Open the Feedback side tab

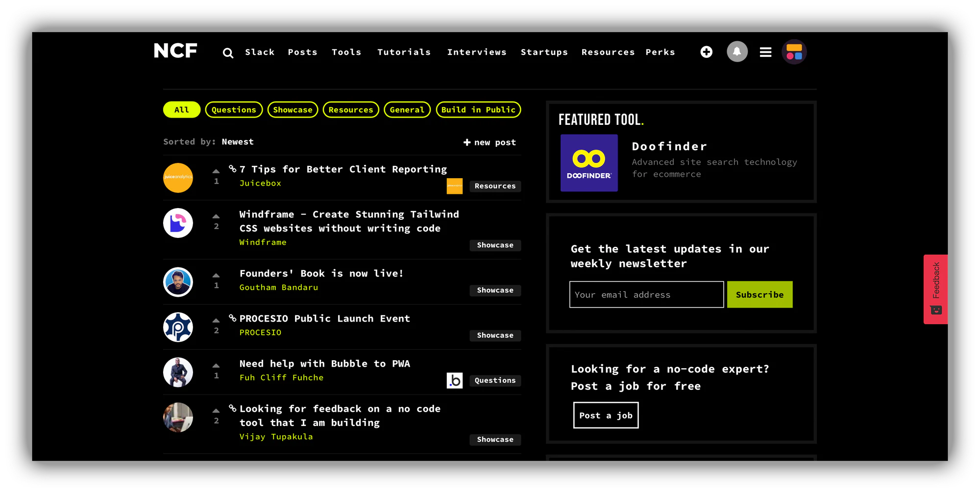[x=935, y=289]
